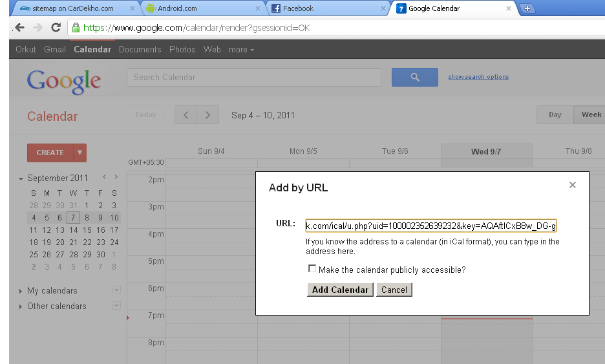Click show search options link
The width and height of the screenshot is (605, 364).
point(478,77)
